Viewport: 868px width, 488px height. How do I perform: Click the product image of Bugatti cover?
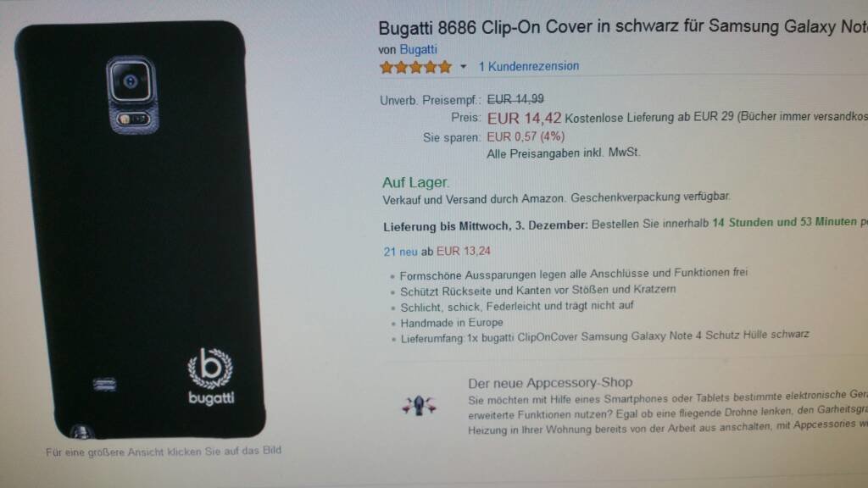[140, 230]
